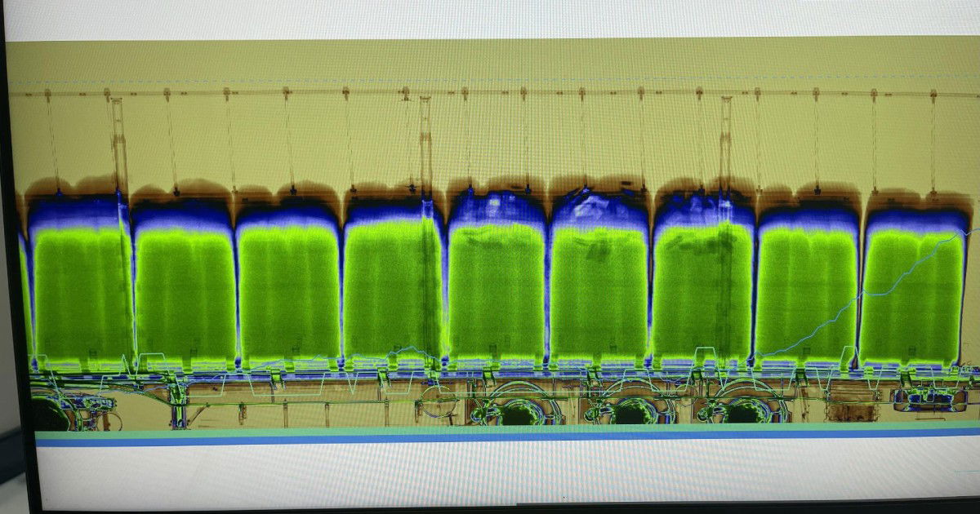Click the third cargo bag from the right
The image size is (980, 514).
click(x=703, y=290)
